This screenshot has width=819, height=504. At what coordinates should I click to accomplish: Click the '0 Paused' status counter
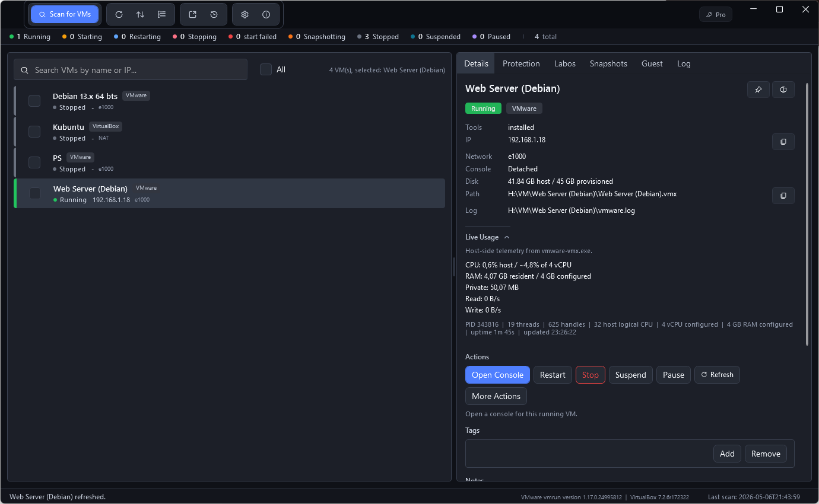pos(491,37)
